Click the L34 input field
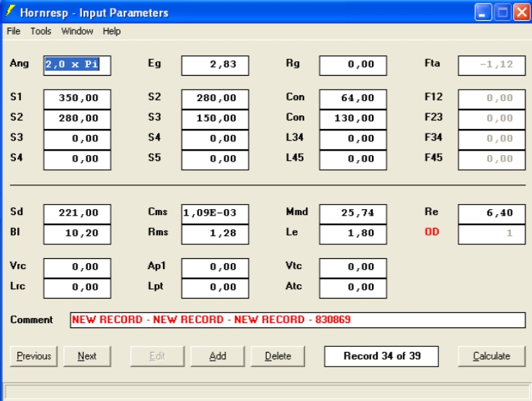 click(x=353, y=139)
